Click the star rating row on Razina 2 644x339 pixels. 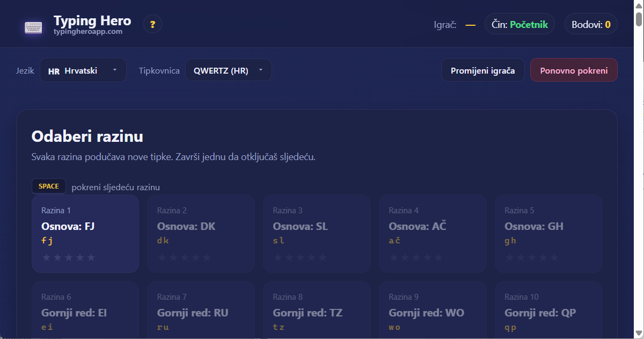tap(185, 257)
